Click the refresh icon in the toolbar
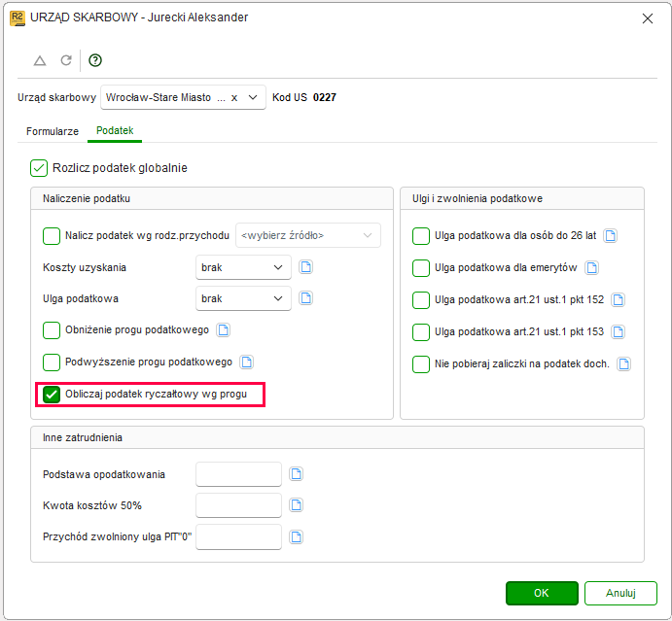Image resolution: width=672 pixels, height=621 pixels. (x=66, y=60)
